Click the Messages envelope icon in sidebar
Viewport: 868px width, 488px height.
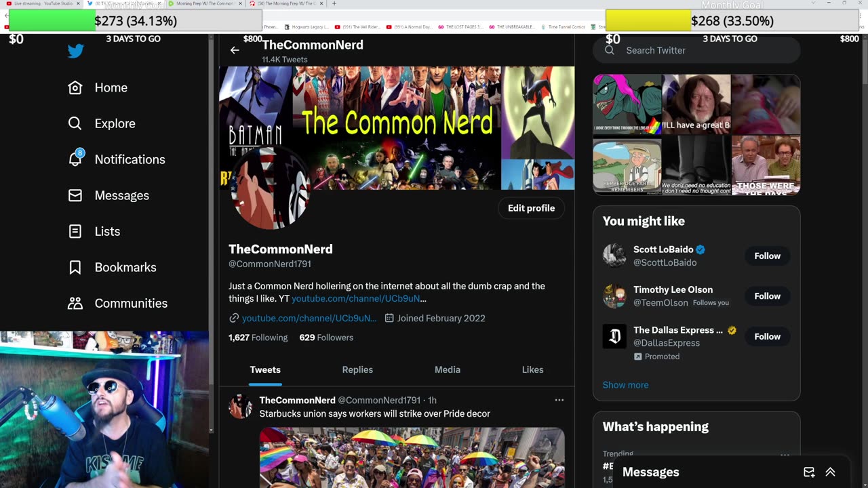(75, 195)
